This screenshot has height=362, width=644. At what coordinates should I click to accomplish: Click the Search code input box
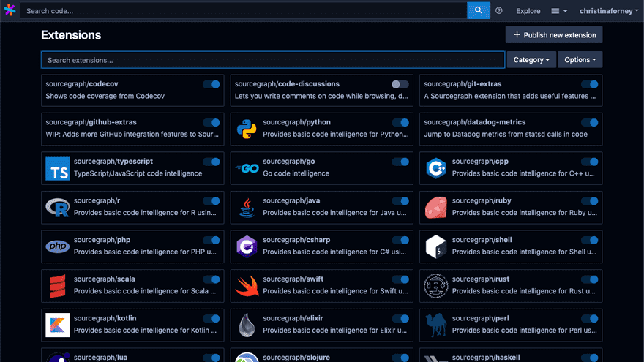[x=244, y=11]
